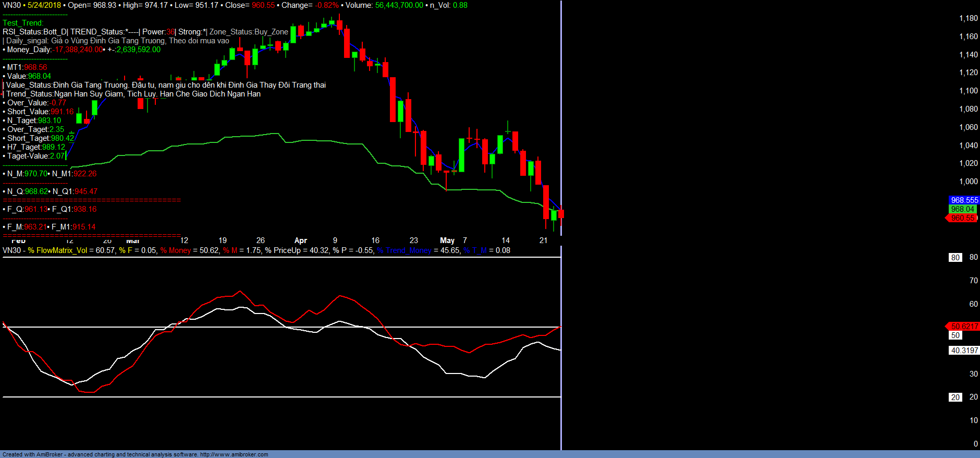Click the Money_Daily red value text

78,50
